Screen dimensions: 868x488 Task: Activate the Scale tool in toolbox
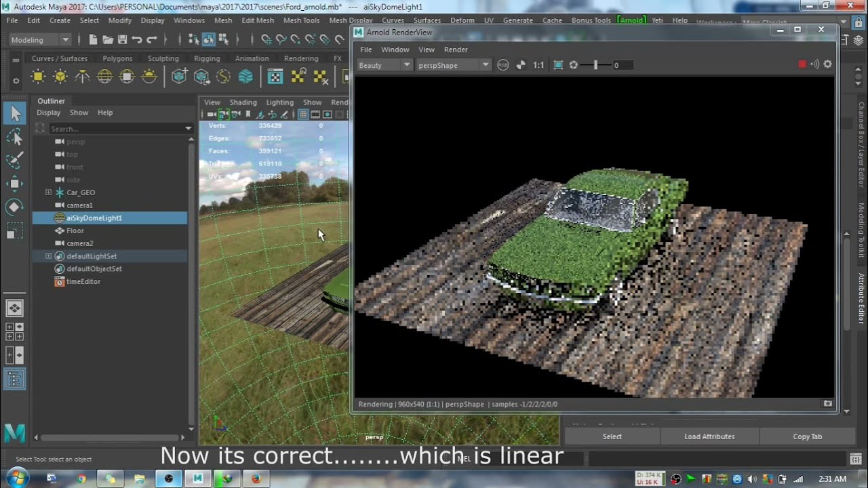(15, 230)
